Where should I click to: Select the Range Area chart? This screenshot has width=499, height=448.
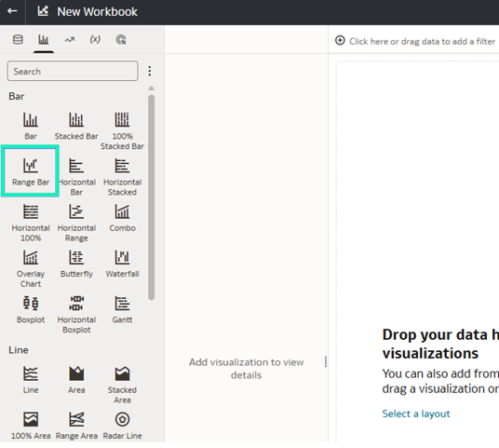click(x=76, y=426)
